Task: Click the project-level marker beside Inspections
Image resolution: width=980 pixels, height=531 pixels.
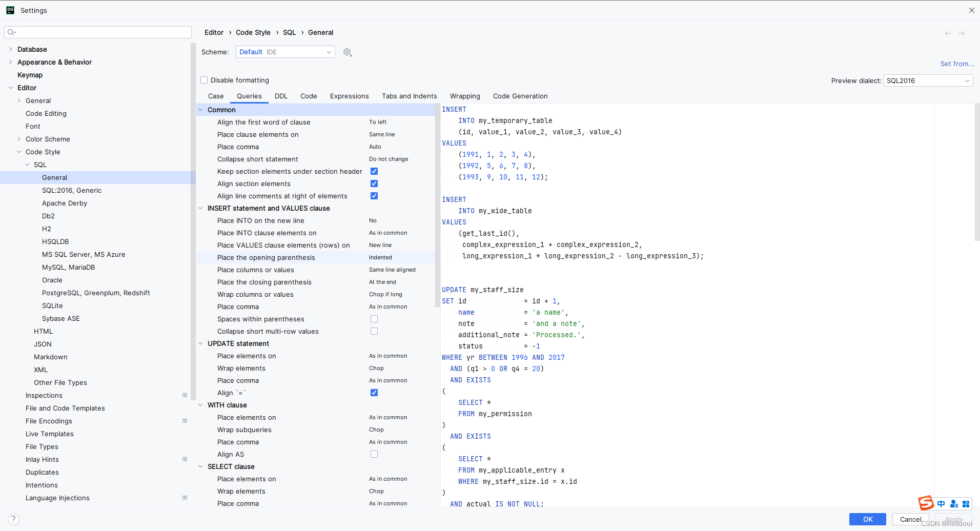Action: pyautogui.click(x=185, y=395)
